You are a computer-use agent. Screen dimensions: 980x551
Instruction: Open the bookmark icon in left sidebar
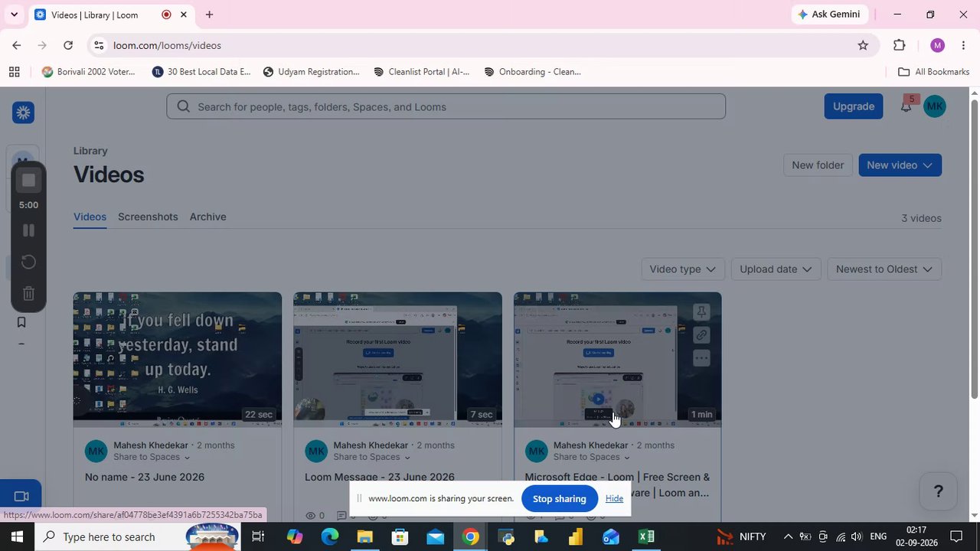click(x=21, y=322)
